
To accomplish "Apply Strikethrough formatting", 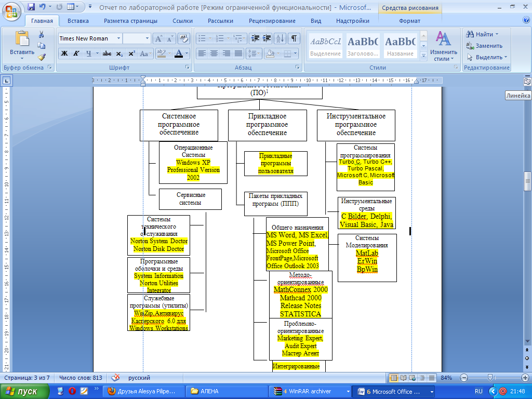I will point(107,54).
